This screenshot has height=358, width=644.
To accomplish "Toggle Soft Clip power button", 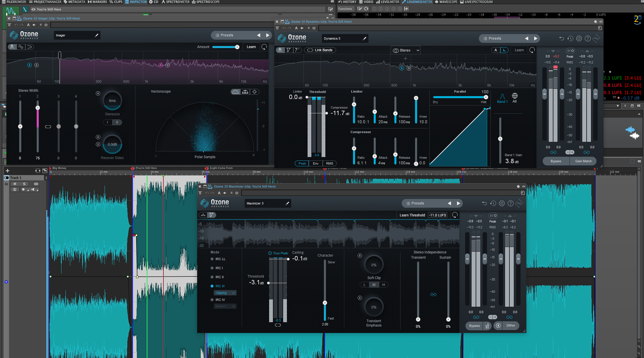I will [x=360, y=256].
